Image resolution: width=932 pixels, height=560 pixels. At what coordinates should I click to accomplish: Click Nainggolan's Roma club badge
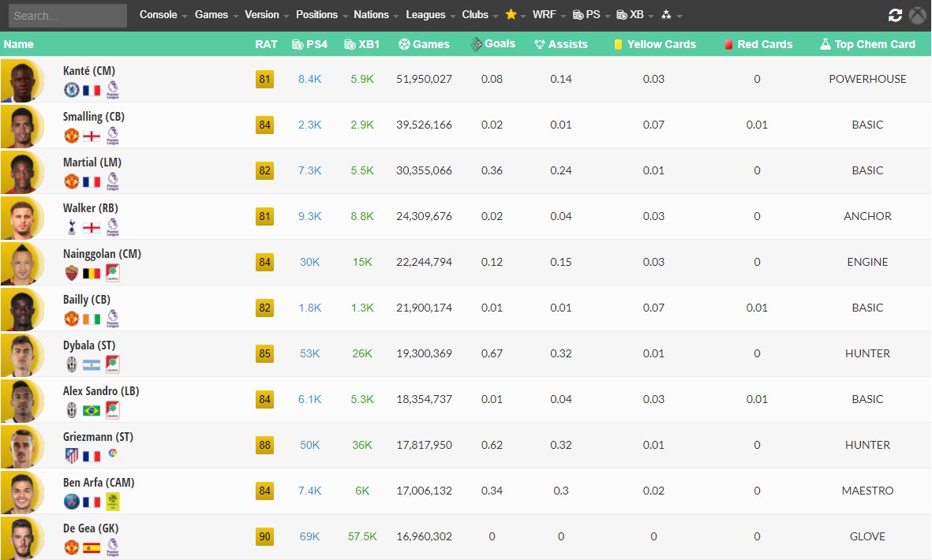click(71, 273)
